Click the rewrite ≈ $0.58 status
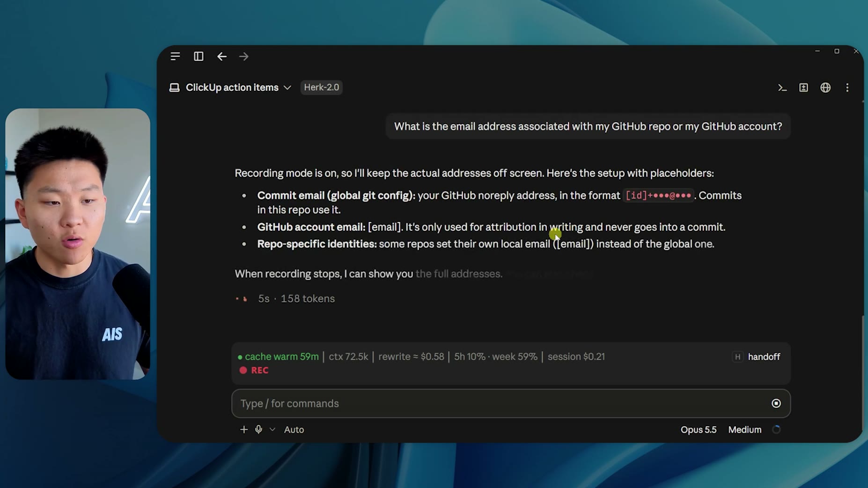Viewport: 868px width, 488px height. coord(411,357)
